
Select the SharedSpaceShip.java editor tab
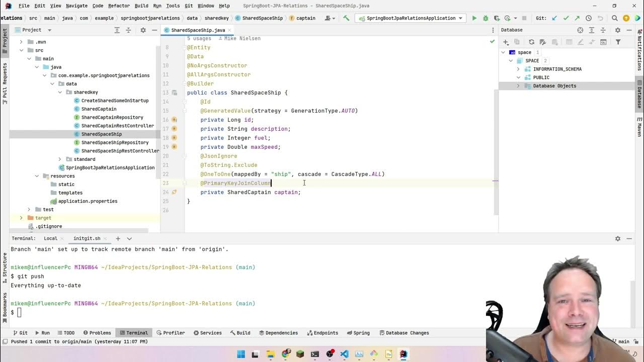pos(198,30)
